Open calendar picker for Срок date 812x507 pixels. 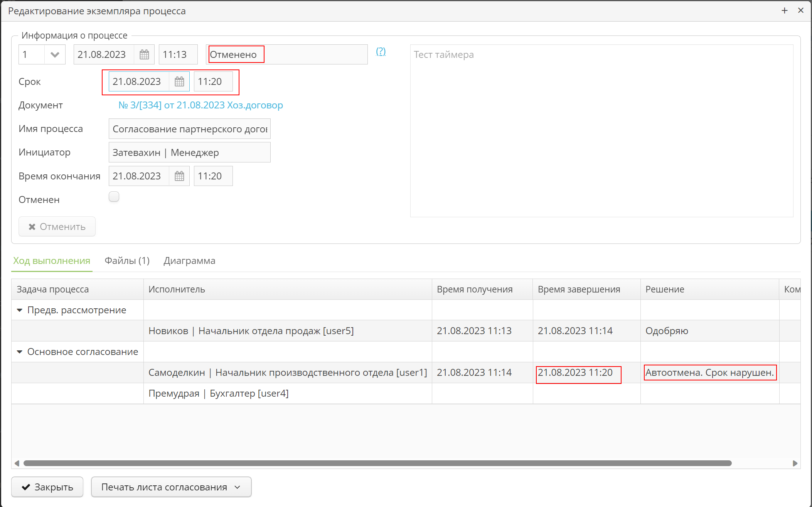click(179, 81)
